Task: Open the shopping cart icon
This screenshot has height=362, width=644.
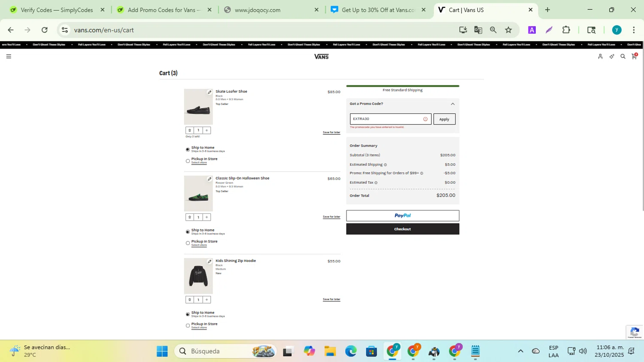Action: coord(634,56)
